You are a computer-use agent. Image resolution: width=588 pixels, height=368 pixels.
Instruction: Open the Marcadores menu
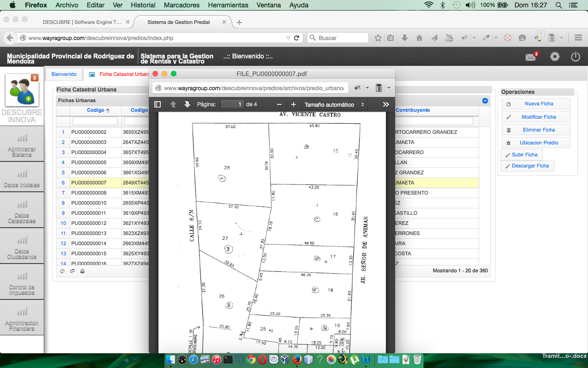[182, 5]
